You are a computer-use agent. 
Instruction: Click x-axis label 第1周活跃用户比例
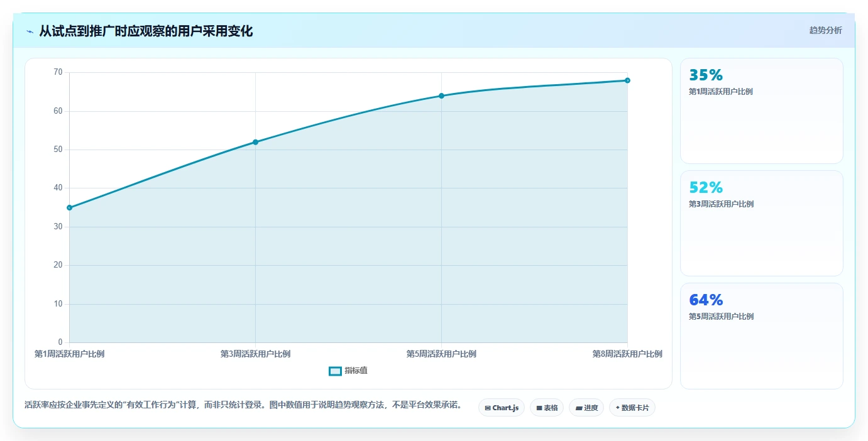pyautogui.click(x=69, y=354)
